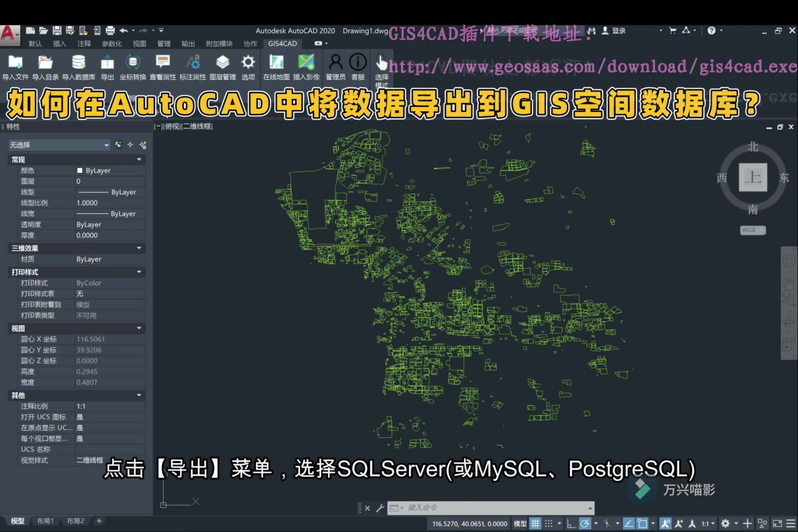The width and height of the screenshot is (798, 532).
Task: Switch to 视图 ribbon tab
Action: (139, 44)
